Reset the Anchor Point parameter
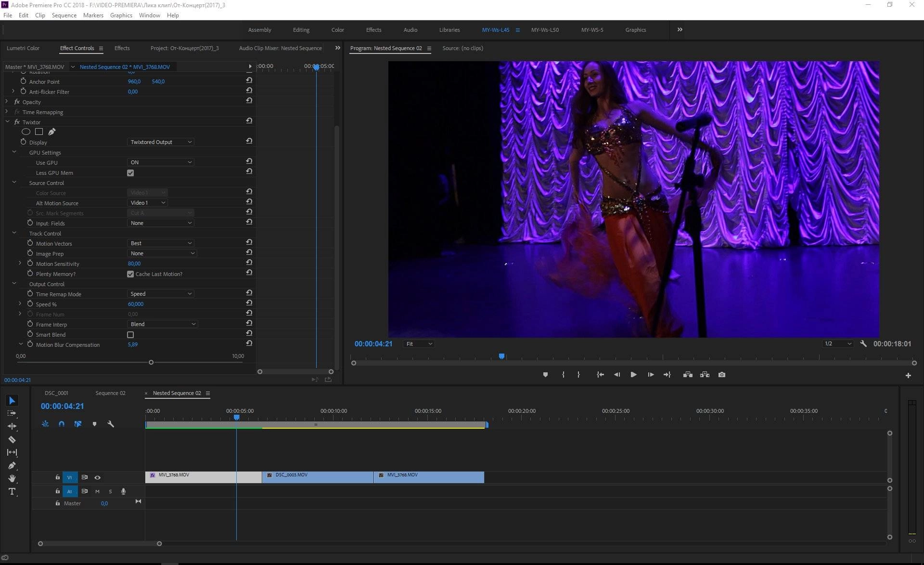This screenshot has width=924, height=565. click(249, 80)
